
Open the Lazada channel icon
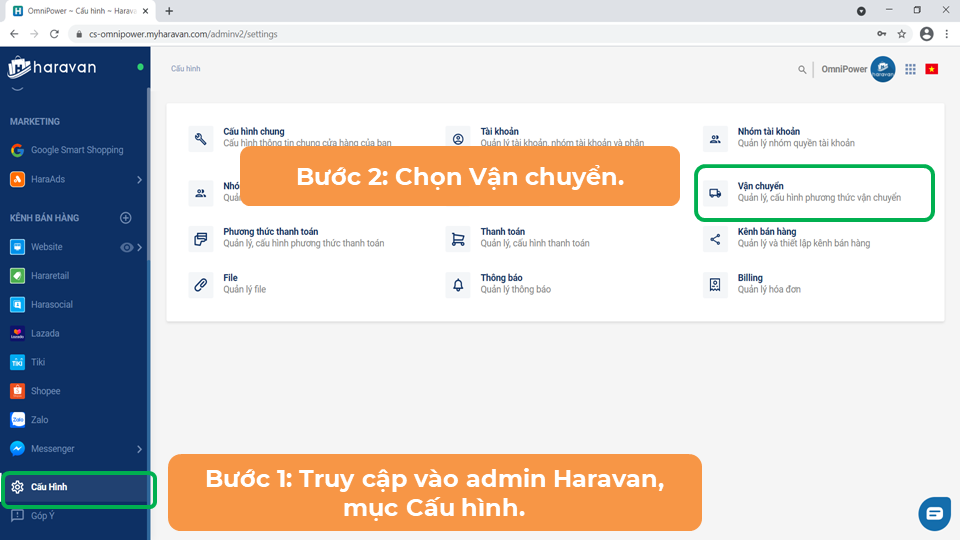[17, 333]
